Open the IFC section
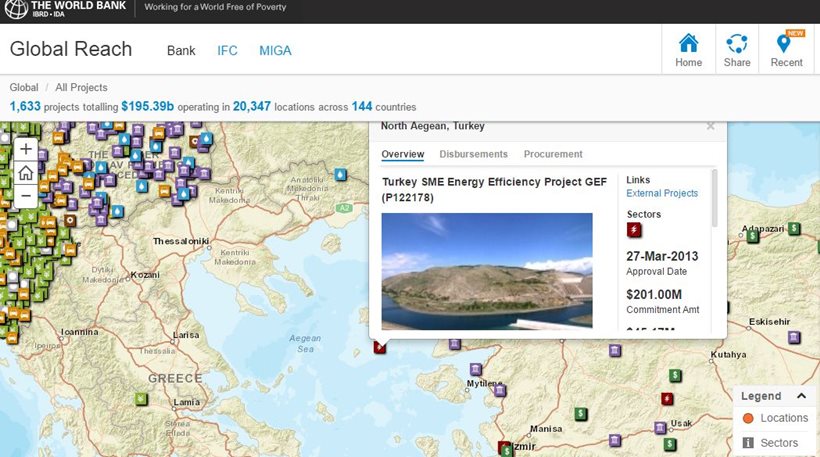Screen dimensions: 820x457 (227, 50)
